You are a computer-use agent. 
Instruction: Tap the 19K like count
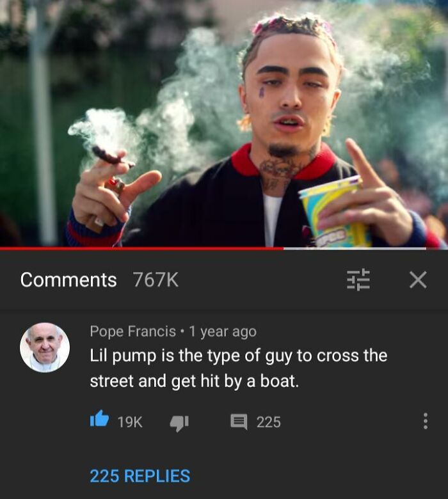(x=130, y=422)
